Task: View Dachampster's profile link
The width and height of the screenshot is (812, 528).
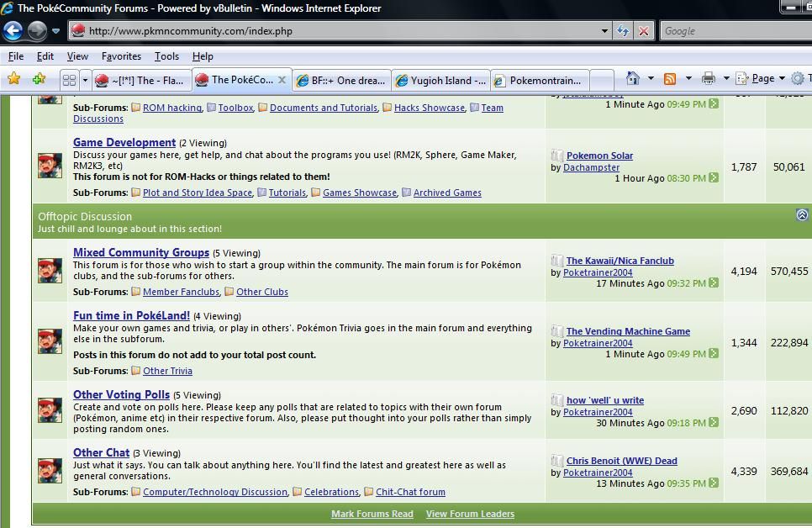Action: click(x=592, y=167)
